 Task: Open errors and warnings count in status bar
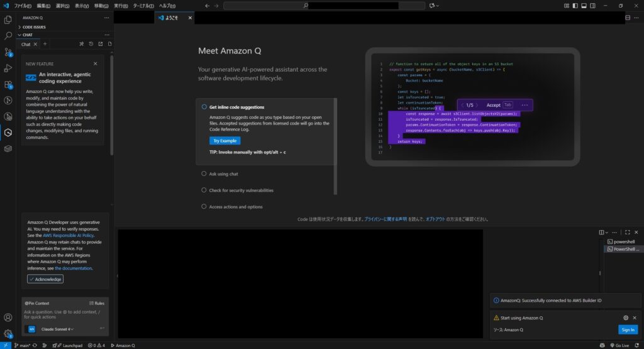click(x=96, y=345)
